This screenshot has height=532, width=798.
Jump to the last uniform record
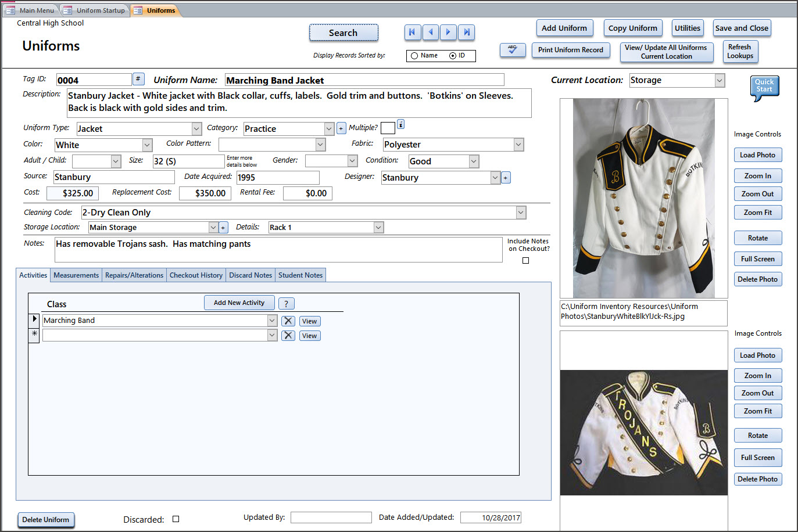coord(466,33)
